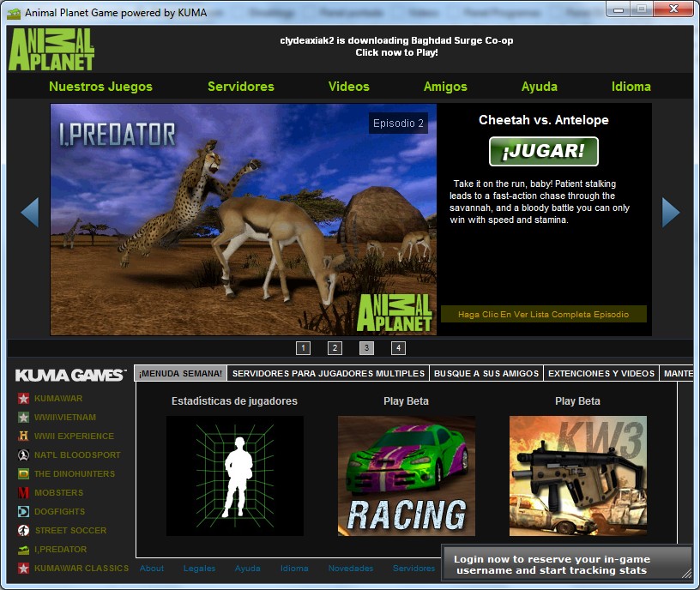Viewport: 700px width, 590px height.
Task: Open the KW3 beta gun thumbnail
Action: (577, 476)
